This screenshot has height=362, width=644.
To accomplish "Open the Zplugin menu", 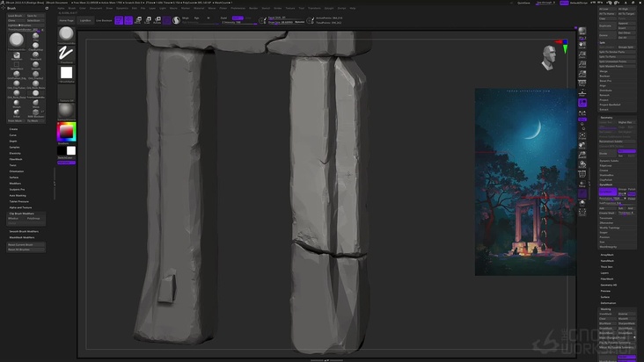I will [x=329, y=8].
